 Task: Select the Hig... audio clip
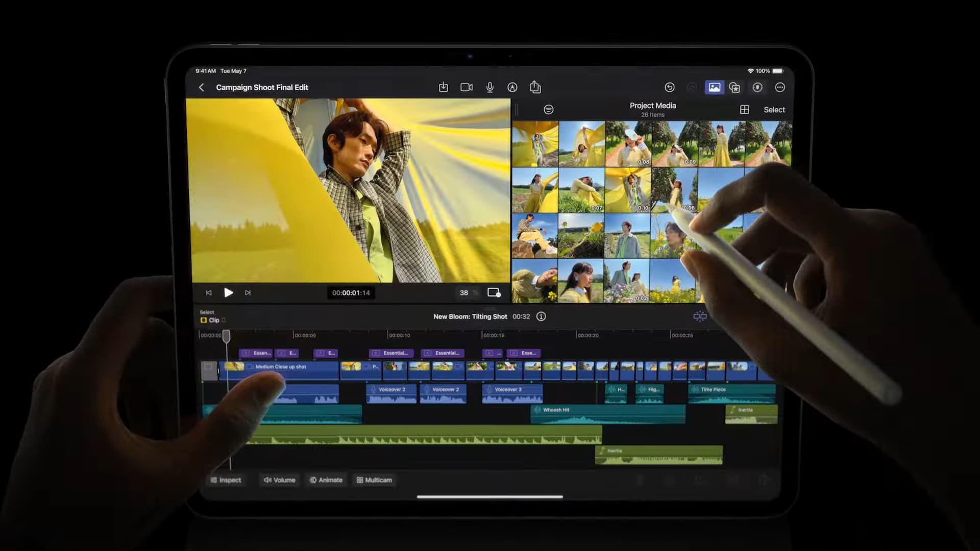(650, 393)
